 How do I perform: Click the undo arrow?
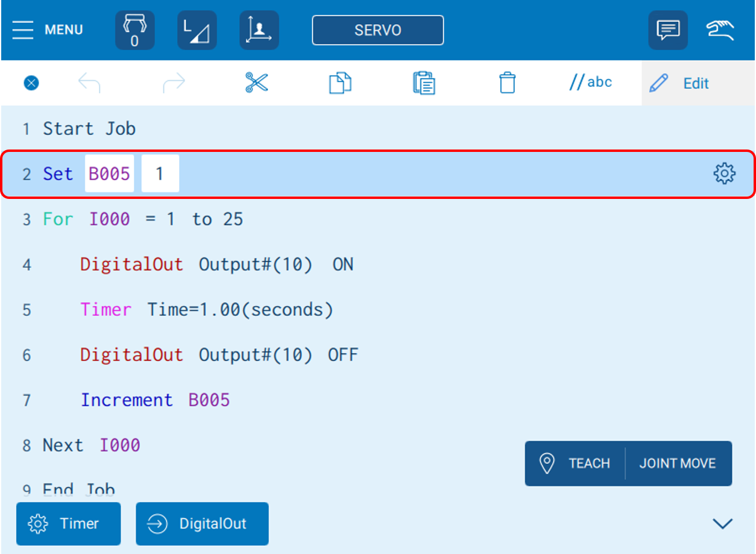[89, 83]
